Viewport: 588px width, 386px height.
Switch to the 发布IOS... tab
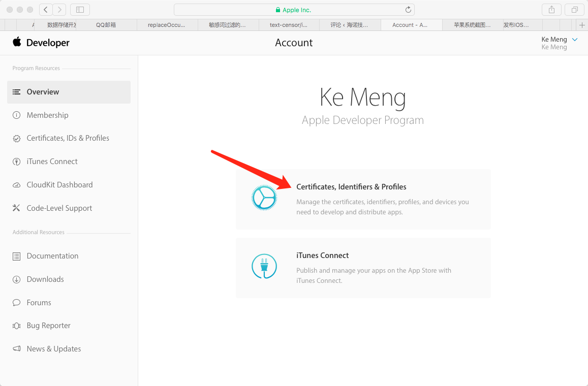pyautogui.click(x=522, y=25)
